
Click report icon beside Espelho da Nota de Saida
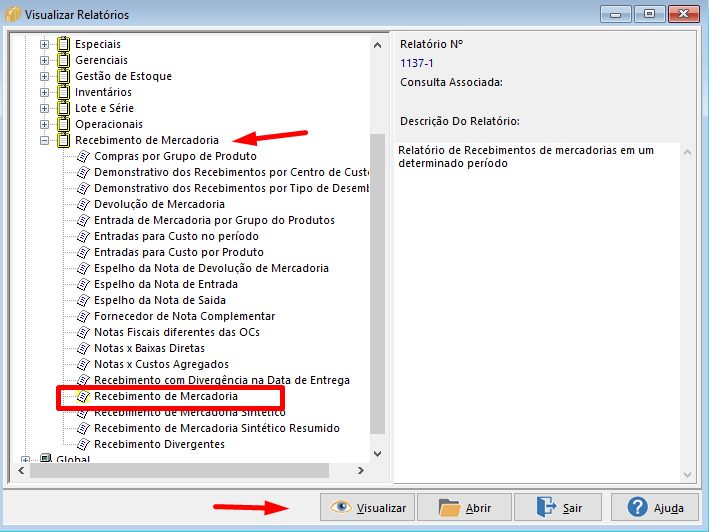coord(83,300)
